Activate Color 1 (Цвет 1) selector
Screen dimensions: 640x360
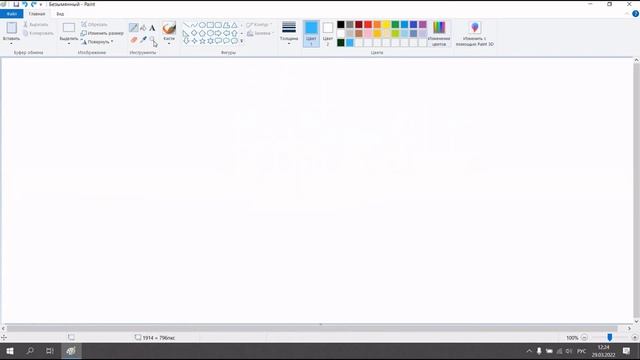[x=311, y=33]
